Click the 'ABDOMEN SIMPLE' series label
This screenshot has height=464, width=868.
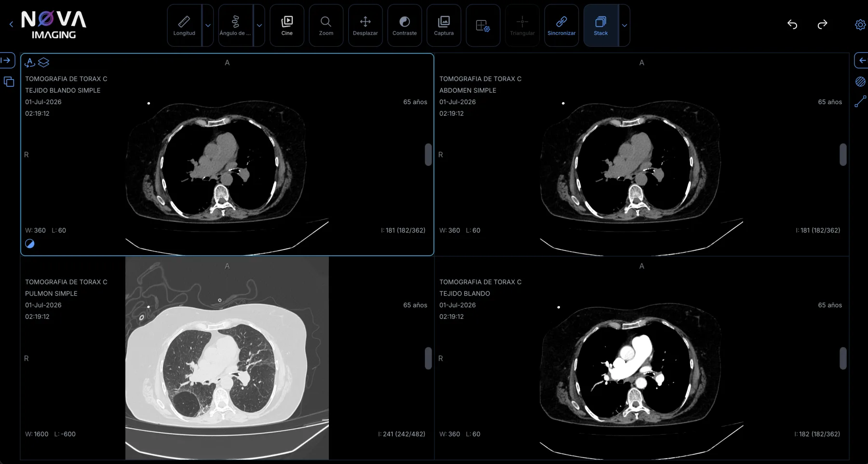pyautogui.click(x=468, y=90)
